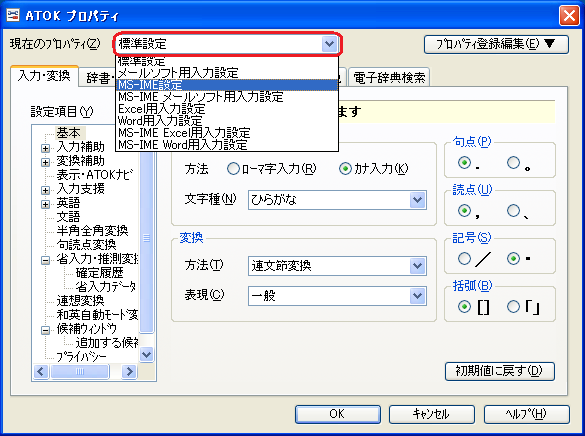Select the ローマ字入力 radio button

pos(233,169)
